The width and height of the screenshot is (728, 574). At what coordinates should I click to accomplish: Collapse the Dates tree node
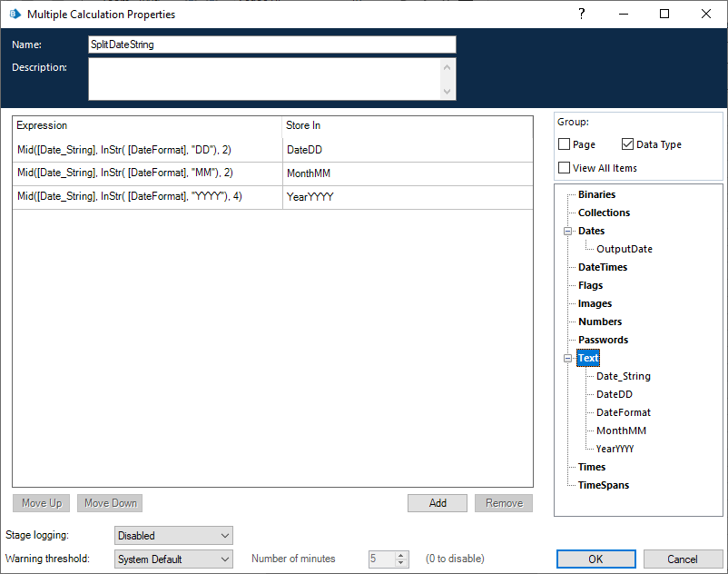pos(568,231)
